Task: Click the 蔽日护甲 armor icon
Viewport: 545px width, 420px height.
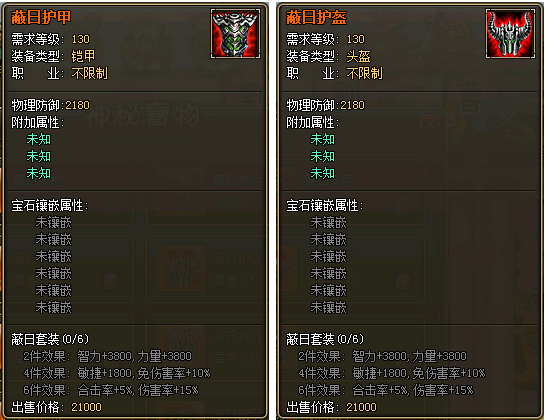Action: pyautogui.click(x=235, y=34)
